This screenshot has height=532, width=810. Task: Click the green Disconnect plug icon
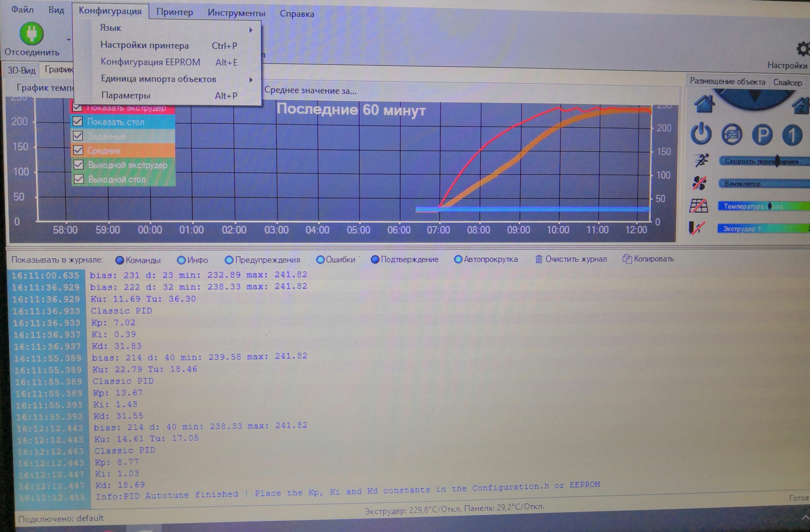coord(31,33)
